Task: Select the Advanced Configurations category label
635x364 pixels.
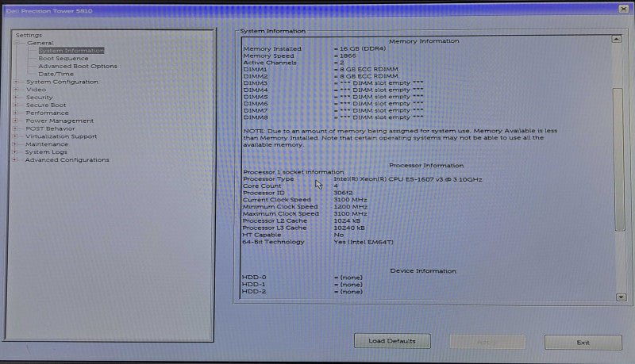Action: (x=67, y=159)
